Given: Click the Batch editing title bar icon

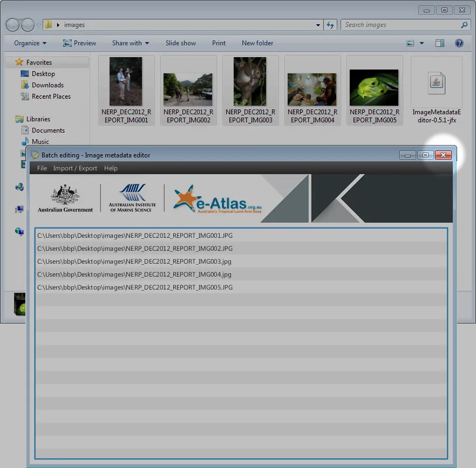Looking at the screenshot, I should coord(35,155).
